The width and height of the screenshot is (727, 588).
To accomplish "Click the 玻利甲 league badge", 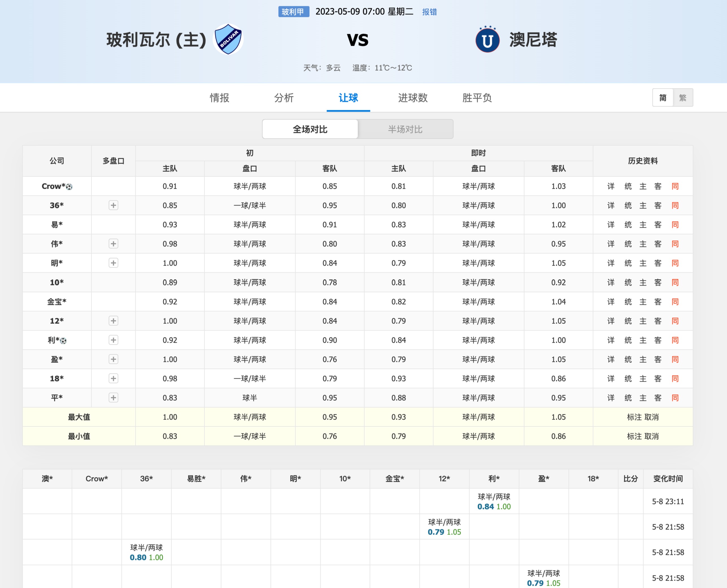I will click(x=293, y=12).
